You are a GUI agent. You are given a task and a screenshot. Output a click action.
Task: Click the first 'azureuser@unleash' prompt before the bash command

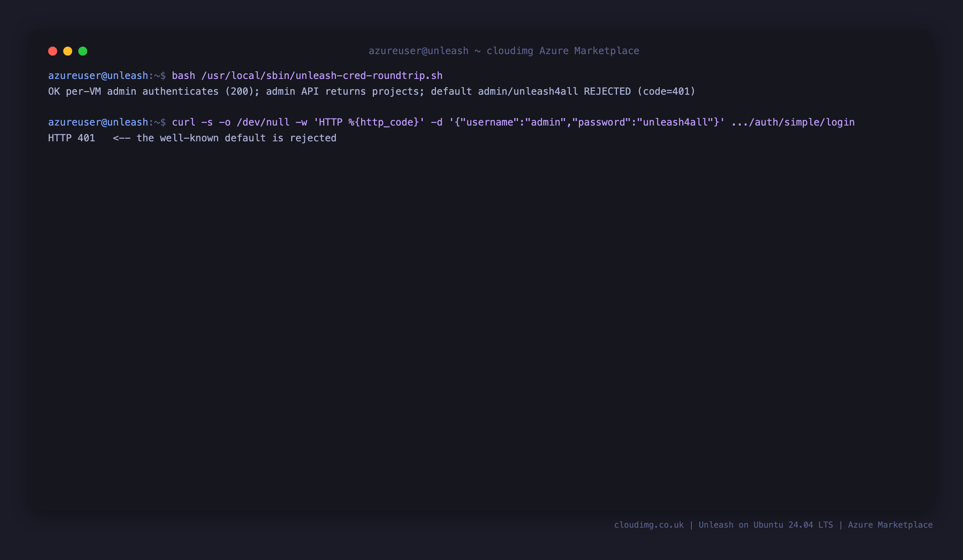click(x=98, y=76)
